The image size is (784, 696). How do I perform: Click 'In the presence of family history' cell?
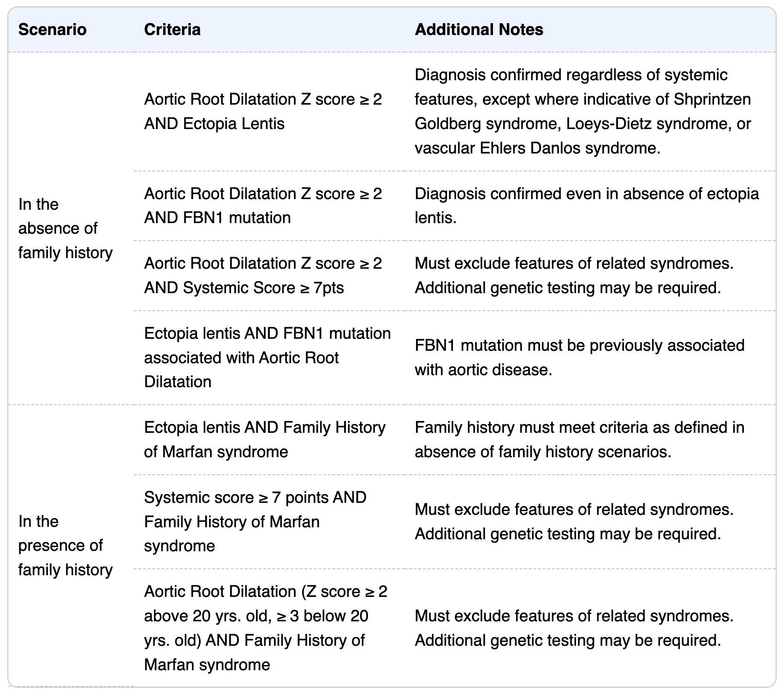[65, 546]
